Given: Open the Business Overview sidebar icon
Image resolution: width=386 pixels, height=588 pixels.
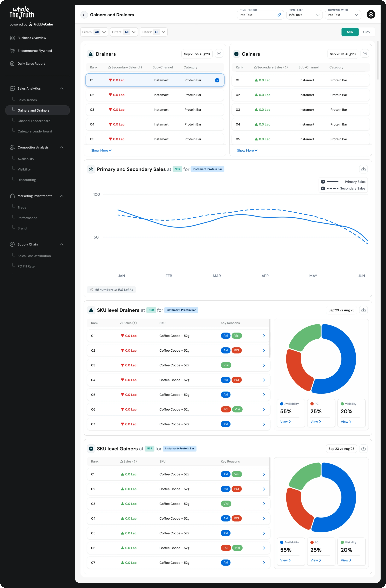Looking at the screenshot, I should point(12,38).
